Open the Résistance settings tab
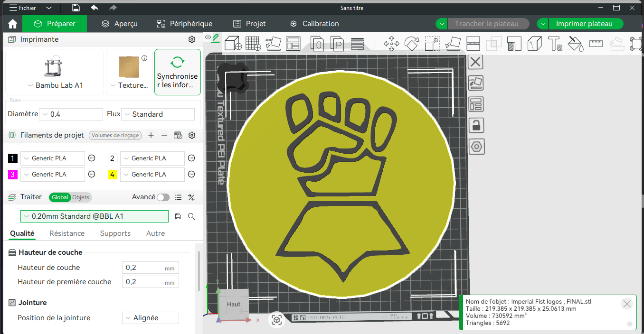 (67, 233)
